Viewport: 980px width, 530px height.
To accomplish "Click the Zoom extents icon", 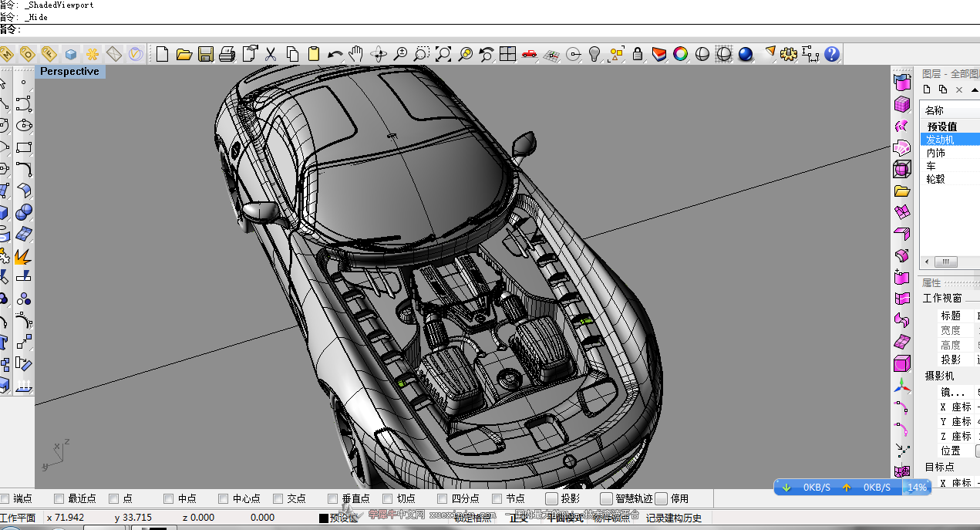I will click(443, 54).
